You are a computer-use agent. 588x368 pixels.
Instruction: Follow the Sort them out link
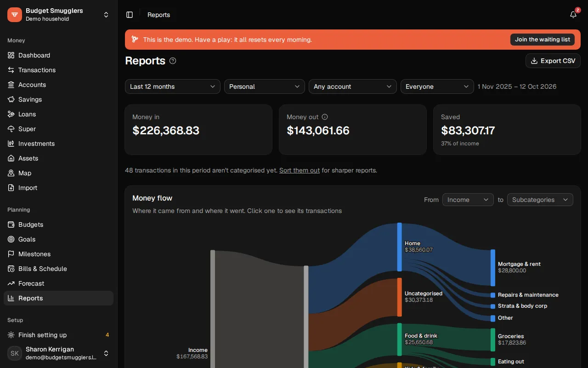[300, 170]
